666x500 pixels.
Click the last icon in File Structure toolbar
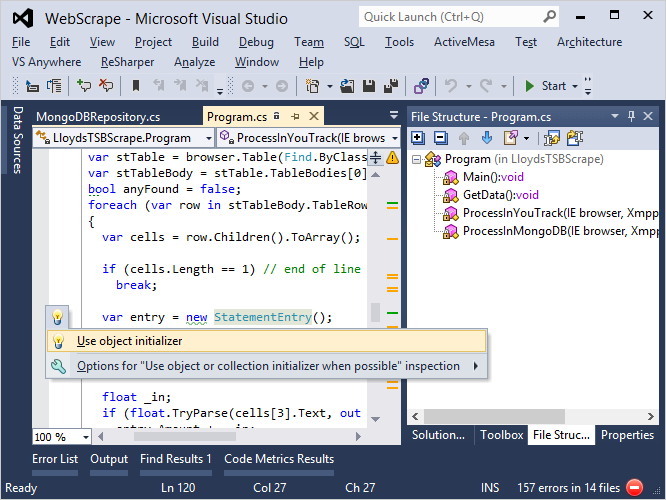[575, 138]
